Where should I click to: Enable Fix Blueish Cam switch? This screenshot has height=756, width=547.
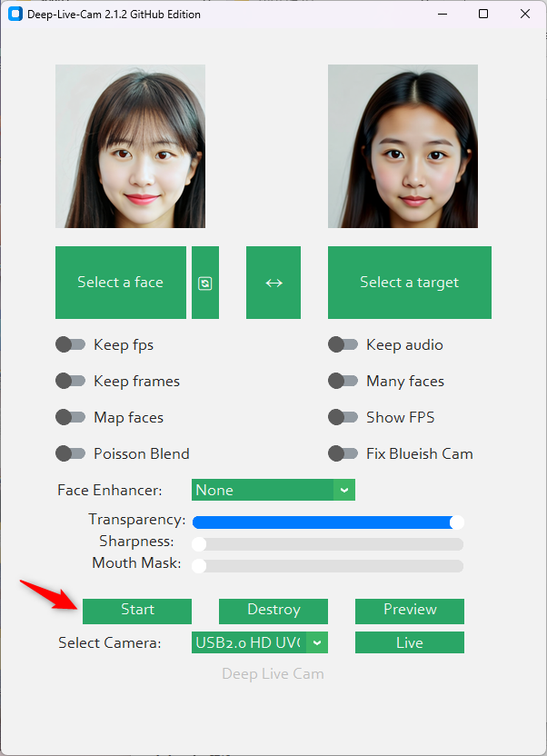(343, 453)
